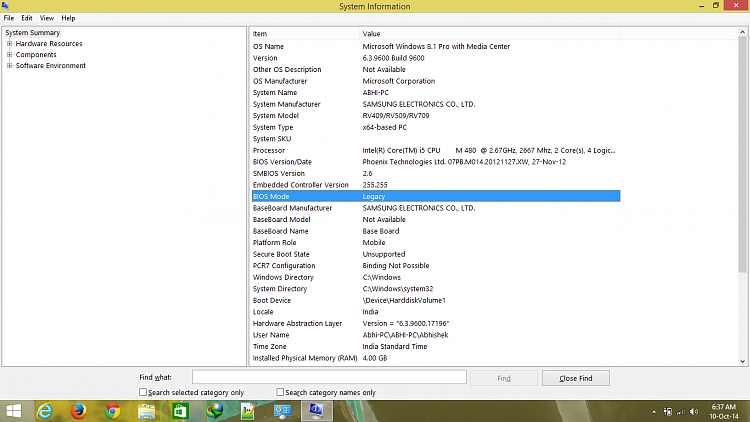Screen dimensions: 750x422
Task: Select the Version row item
Action: click(436, 58)
